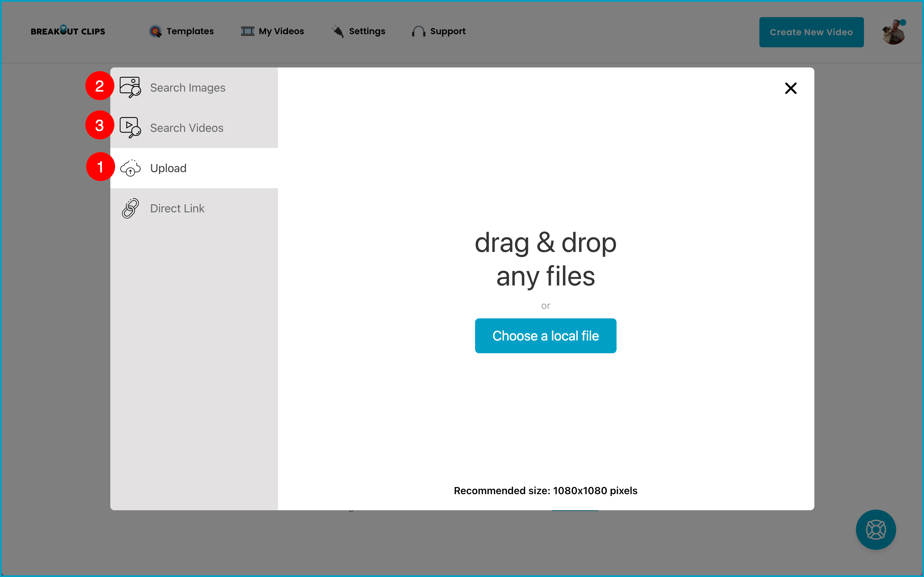Viewport: 924px width, 577px height.
Task: Close the upload dialog with X
Action: pos(791,88)
